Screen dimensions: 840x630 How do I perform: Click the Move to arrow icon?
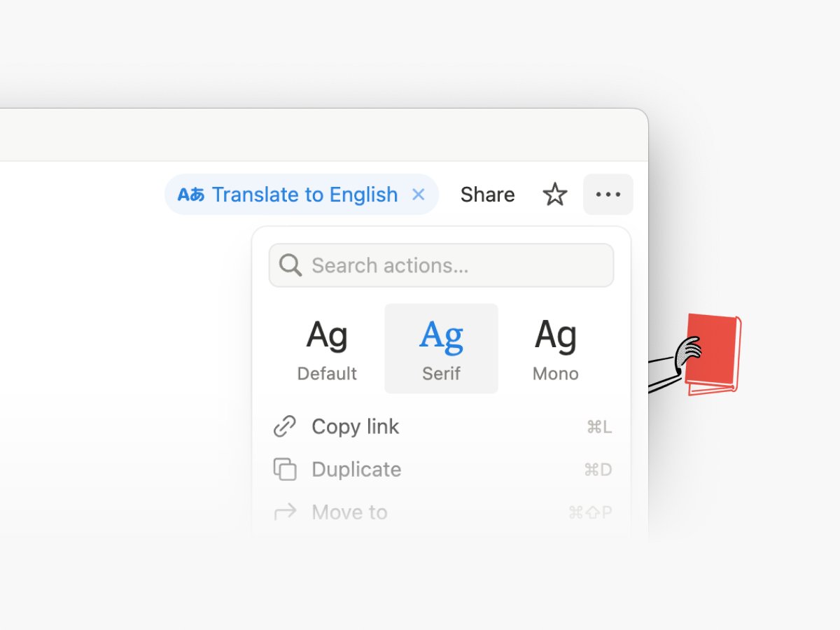286,512
